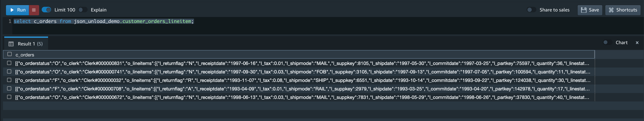Click the c_orders column header
Image resolution: width=644 pixels, height=121 pixels.
tap(25, 55)
